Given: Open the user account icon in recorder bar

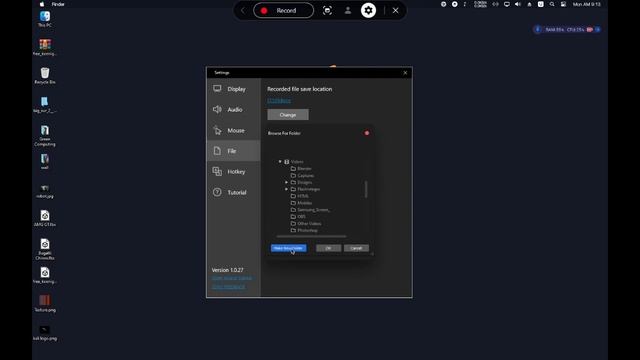Looking at the screenshot, I should [348, 11].
